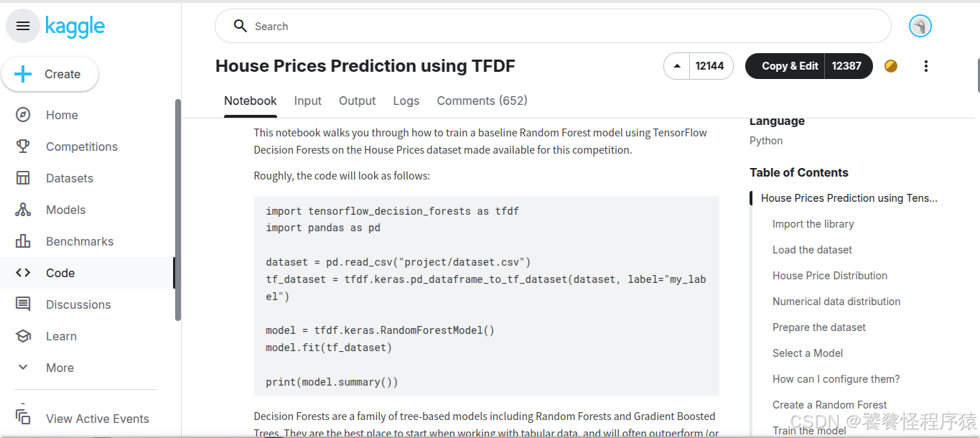Click the Home compass icon
This screenshot has height=438, width=980.
click(23, 115)
